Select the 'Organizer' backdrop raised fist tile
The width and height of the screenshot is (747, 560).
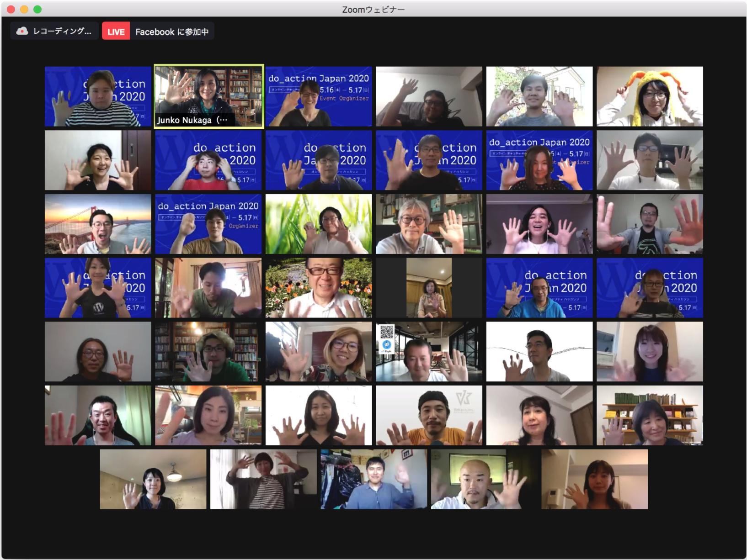[208, 224]
